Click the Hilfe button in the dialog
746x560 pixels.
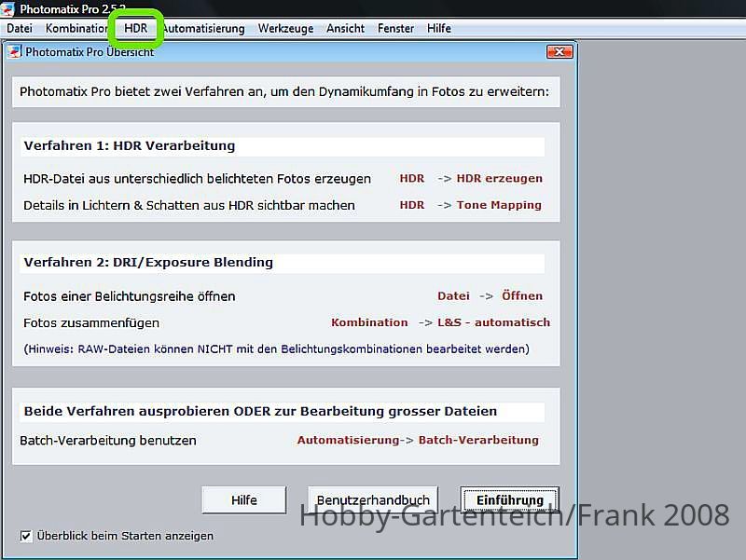[244, 500]
